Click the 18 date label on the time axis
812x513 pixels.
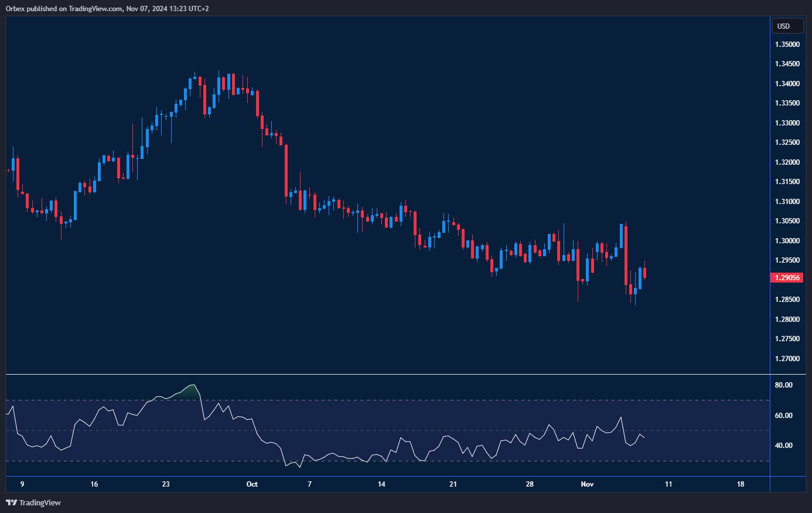(741, 484)
